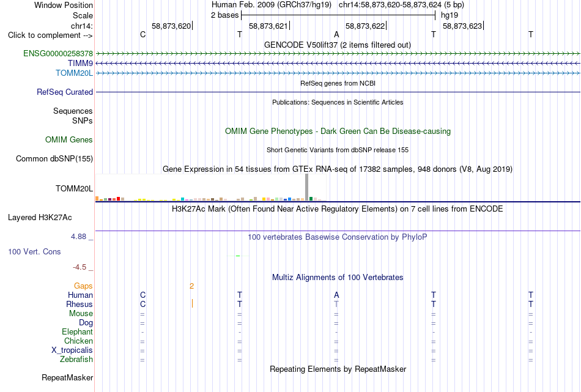Click the Zebrafish alignment row label
The image size is (581, 392).
(x=76, y=360)
